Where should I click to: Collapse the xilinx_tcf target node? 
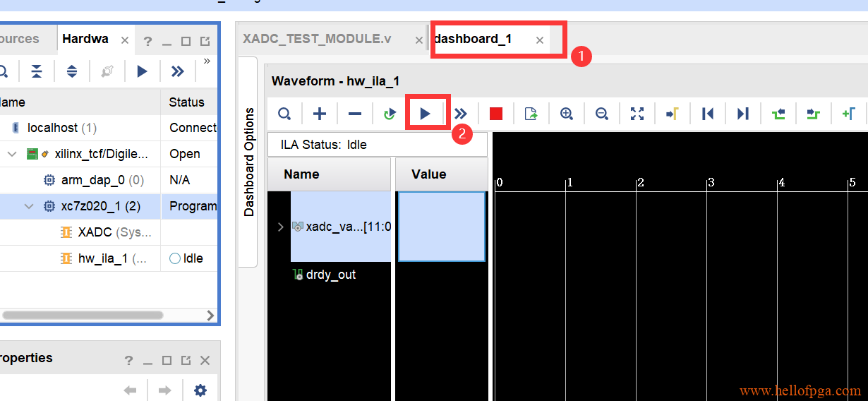click(x=12, y=154)
